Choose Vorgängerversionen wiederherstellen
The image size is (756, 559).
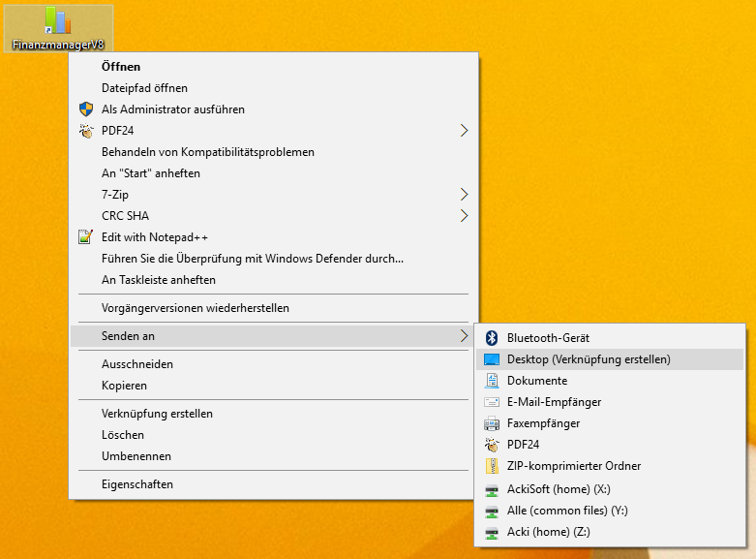point(273,308)
